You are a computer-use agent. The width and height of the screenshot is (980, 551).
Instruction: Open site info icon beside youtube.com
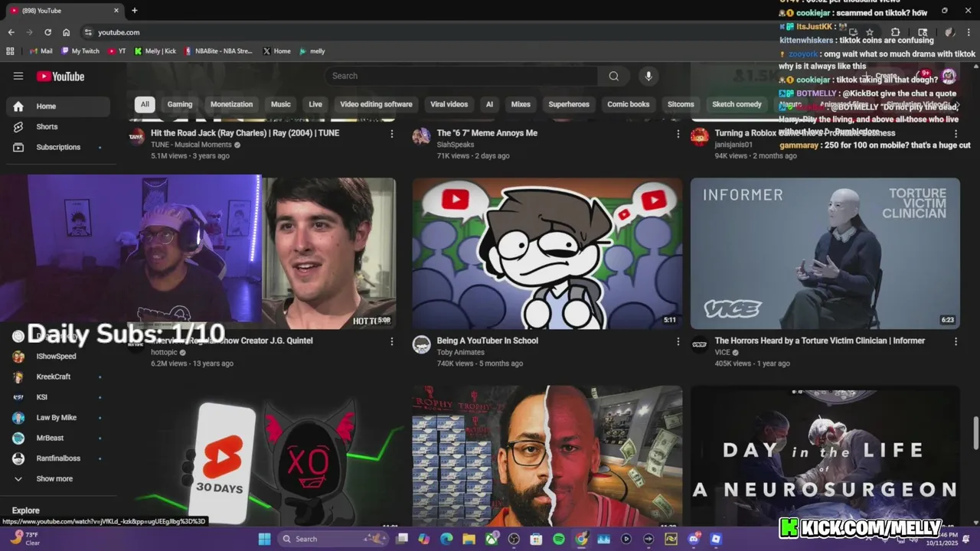88,32
